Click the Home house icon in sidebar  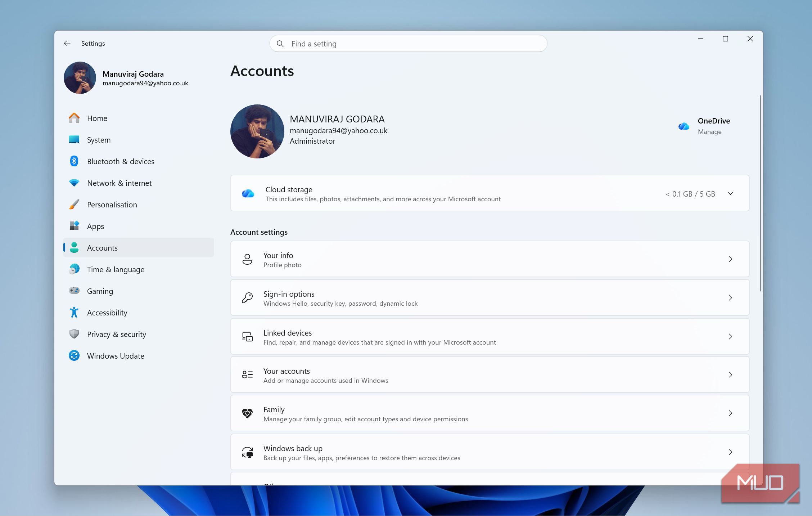click(74, 118)
